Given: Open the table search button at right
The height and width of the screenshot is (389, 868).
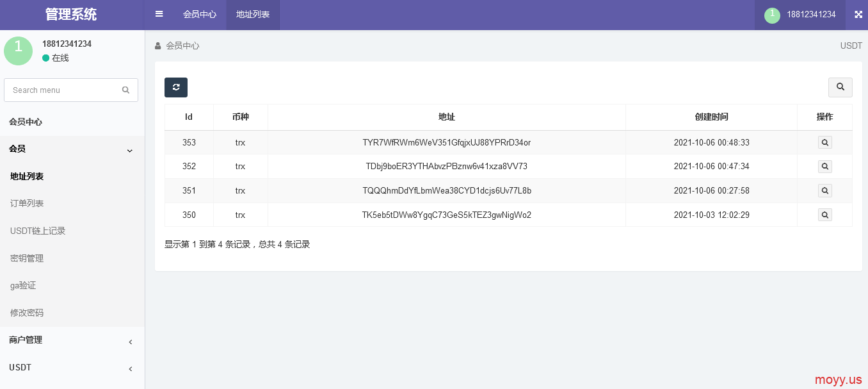Looking at the screenshot, I should [x=840, y=87].
